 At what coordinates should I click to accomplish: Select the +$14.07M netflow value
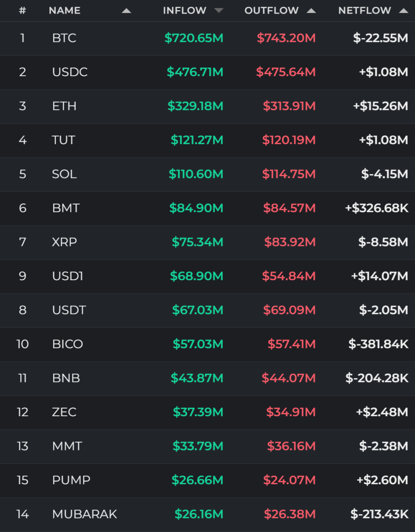[x=379, y=276]
